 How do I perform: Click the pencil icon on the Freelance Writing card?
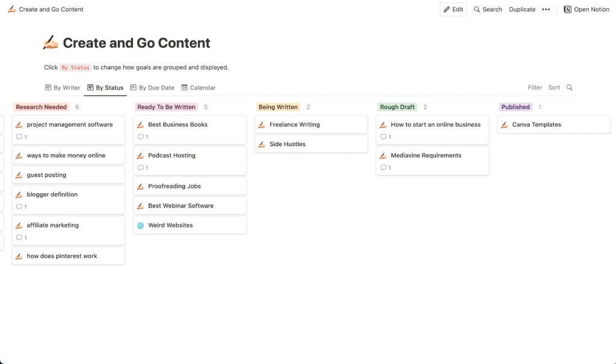[262, 125]
